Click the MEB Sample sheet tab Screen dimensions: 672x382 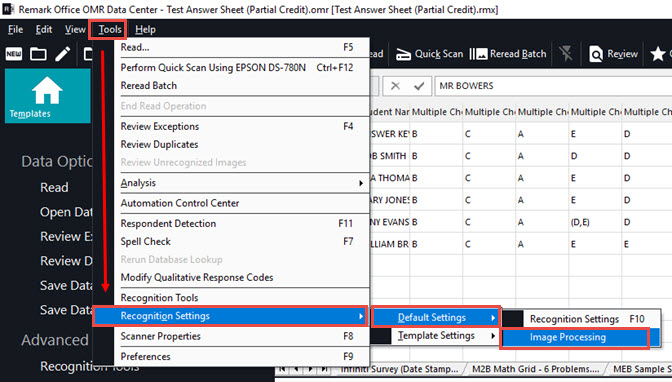[641, 369]
